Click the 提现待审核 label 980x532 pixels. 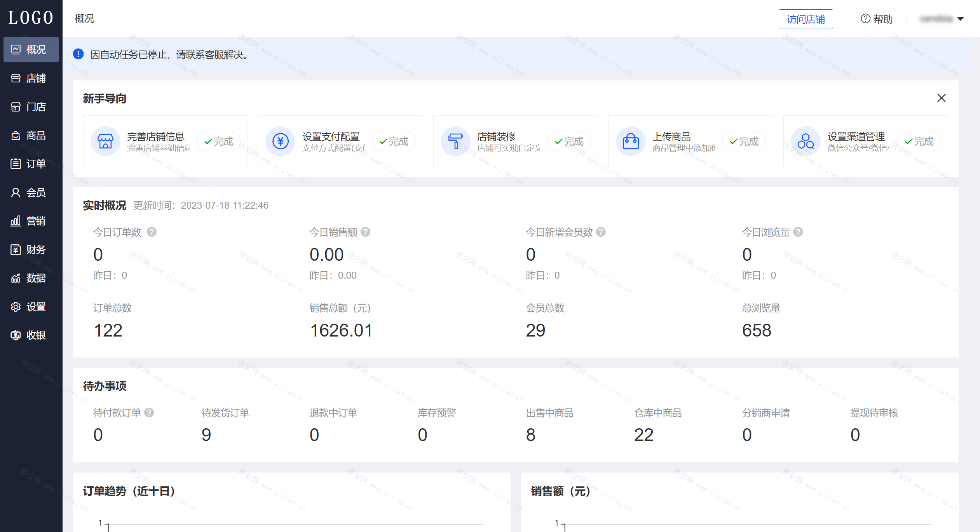tap(874, 413)
